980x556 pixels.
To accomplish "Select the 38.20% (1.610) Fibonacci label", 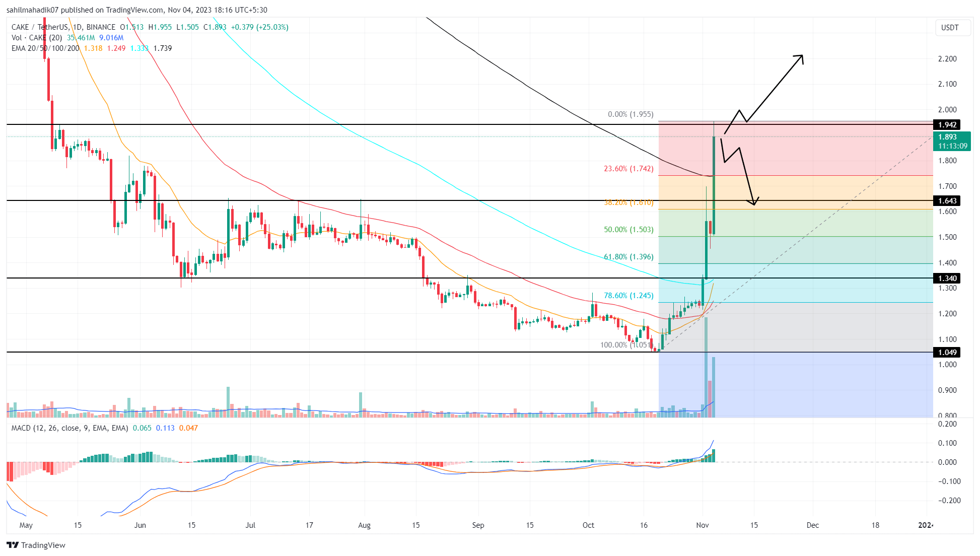I will pos(628,202).
